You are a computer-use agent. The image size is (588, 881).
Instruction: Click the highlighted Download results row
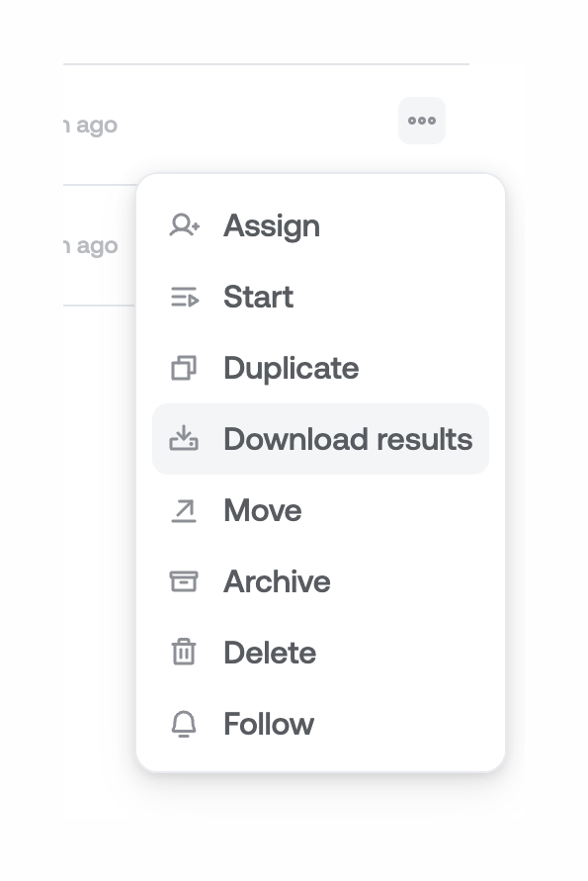(320, 439)
